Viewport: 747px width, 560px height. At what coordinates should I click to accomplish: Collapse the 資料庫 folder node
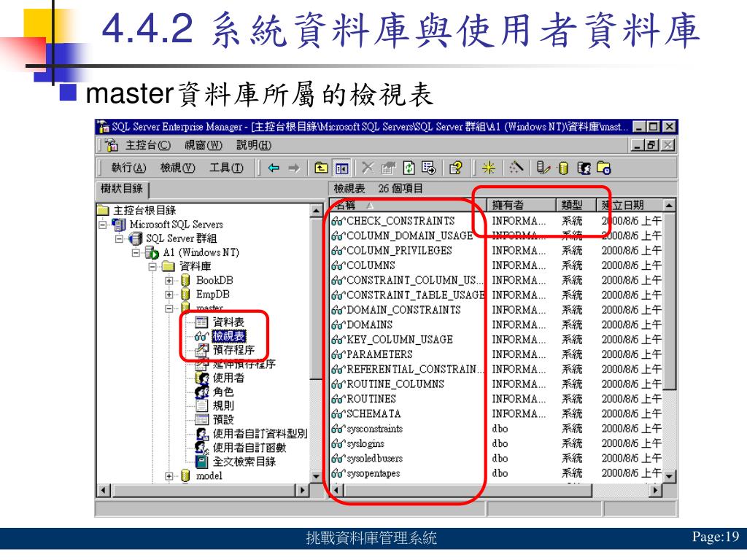pos(152,267)
